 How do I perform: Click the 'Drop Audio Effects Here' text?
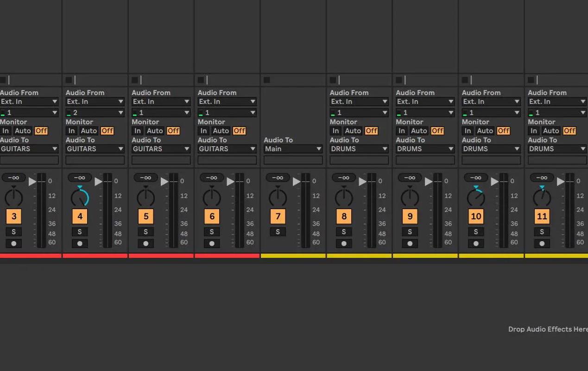point(548,329)
